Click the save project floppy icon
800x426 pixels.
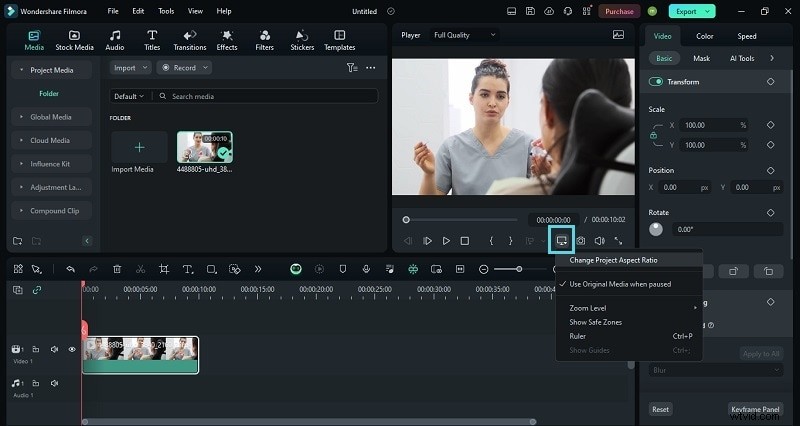tap(531, 11)
